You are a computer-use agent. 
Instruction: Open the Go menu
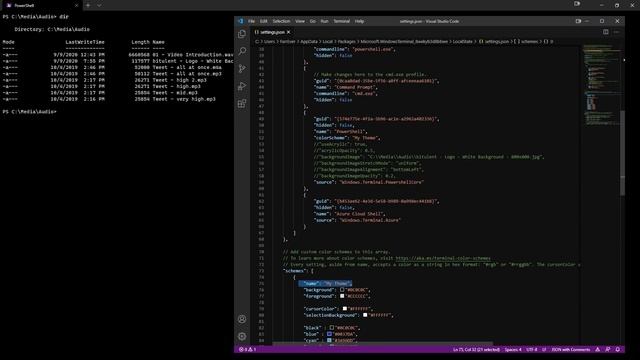click(x=313, y=21)
